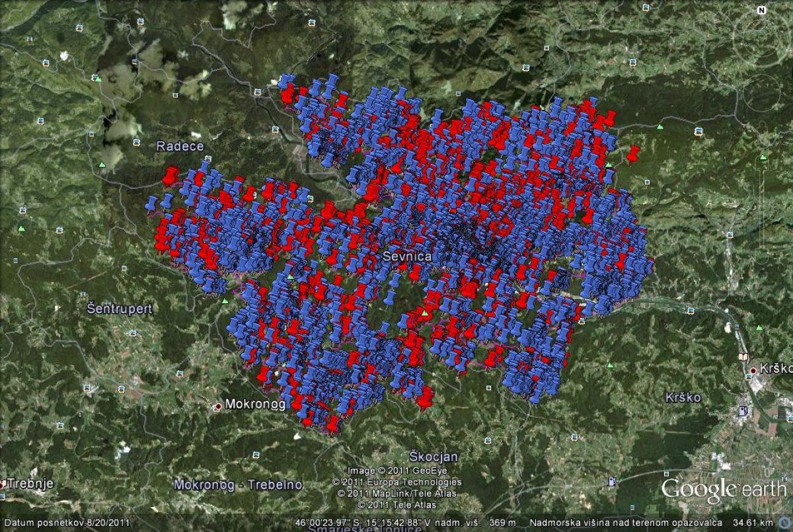Click the N north compass button

coord(761,11)
